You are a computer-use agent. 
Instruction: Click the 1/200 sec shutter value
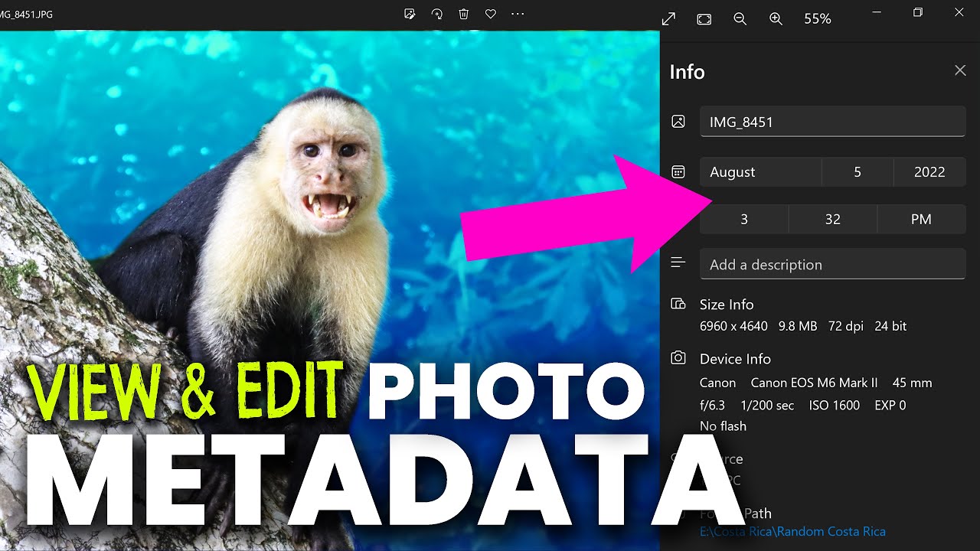pos(767,405)
